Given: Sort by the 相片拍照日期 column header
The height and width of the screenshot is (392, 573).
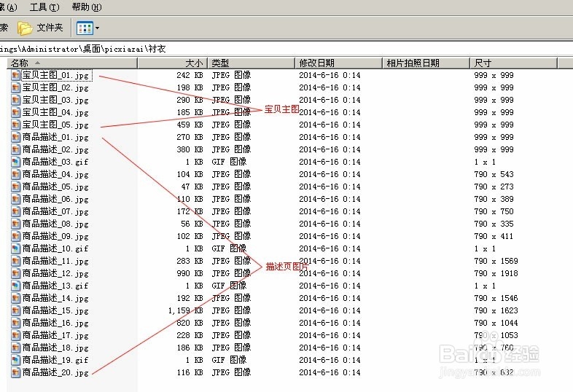Looking at the screenshot, I should (x=426, y=63).
